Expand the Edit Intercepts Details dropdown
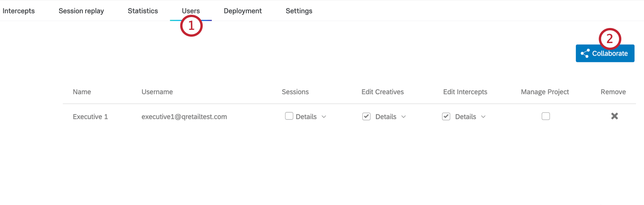The height and width of the screenshot is (205, 644). tap(483, 117)
